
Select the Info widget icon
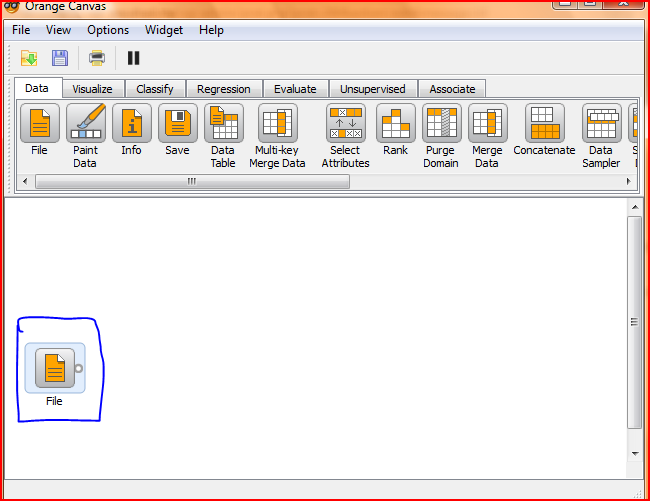(132, 123)
